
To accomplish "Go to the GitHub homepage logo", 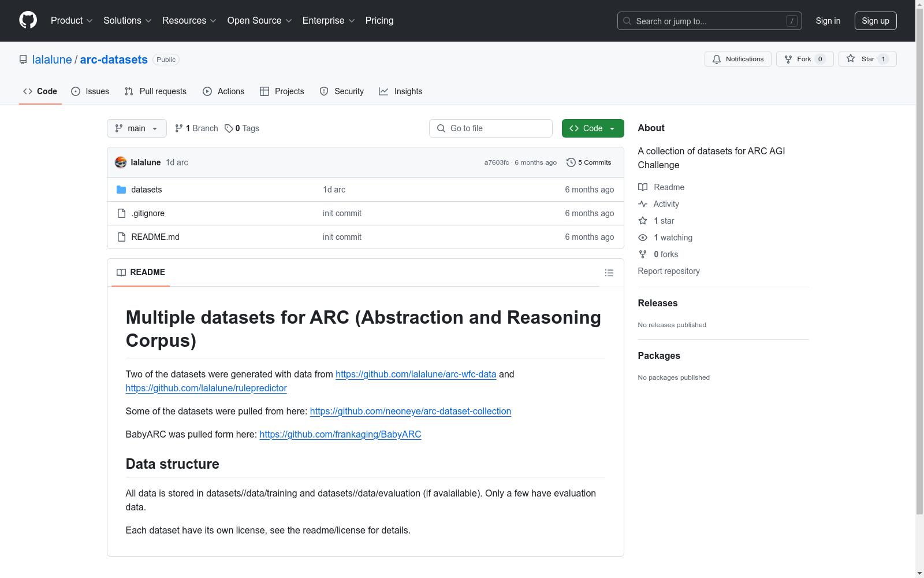I will [x=28, y=20].
